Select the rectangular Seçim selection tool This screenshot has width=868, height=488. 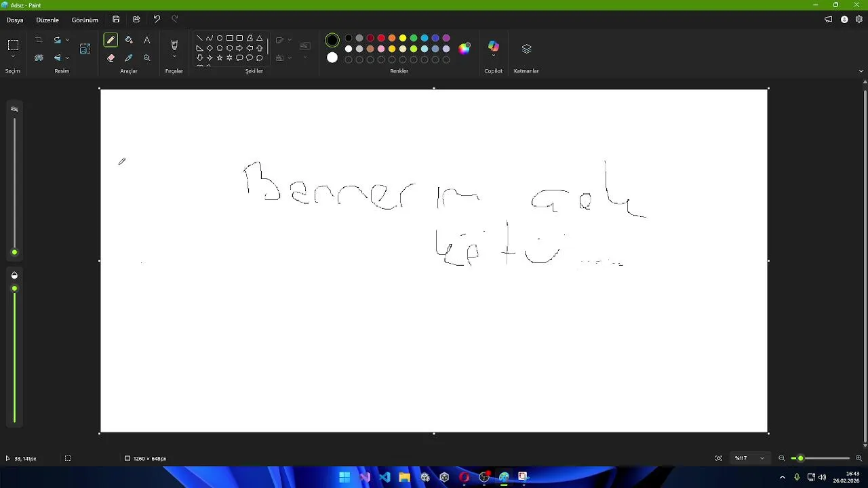pos(13,45)
